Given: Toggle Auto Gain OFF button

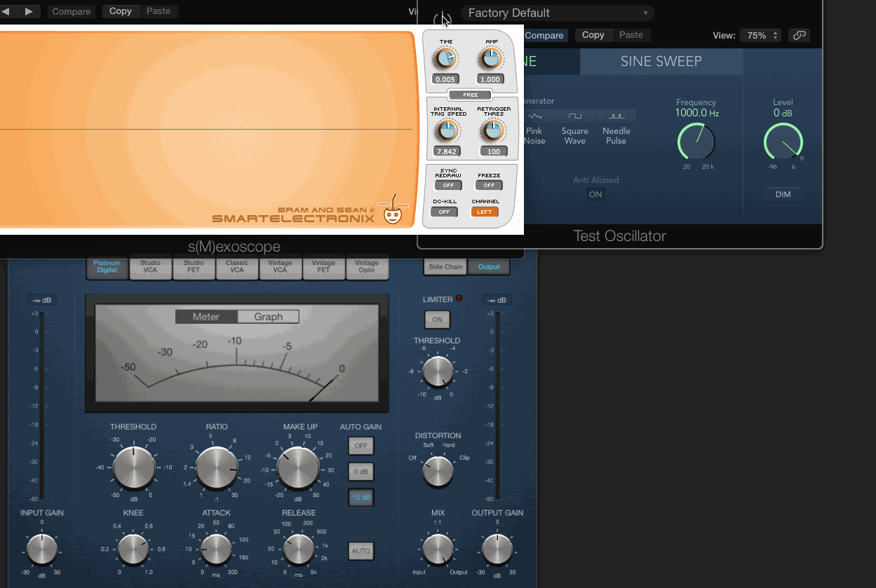Looking at the screenshot, I should (x=361, y=446).
